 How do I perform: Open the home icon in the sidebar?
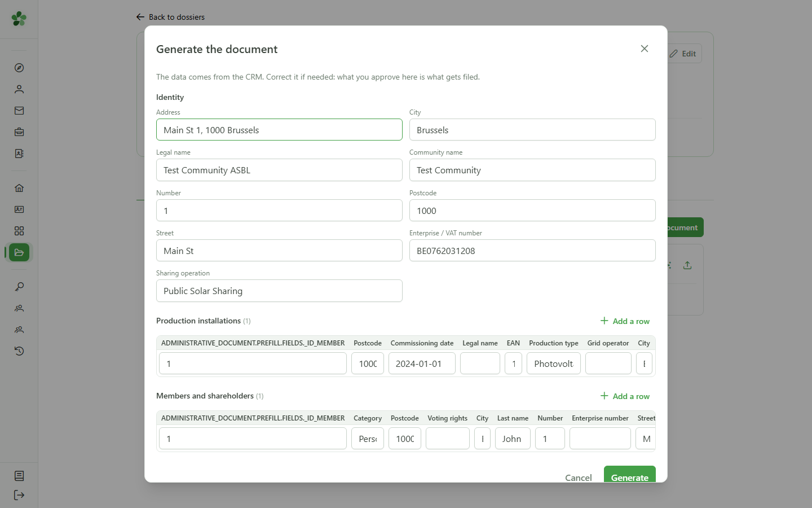tap(19, 188)
